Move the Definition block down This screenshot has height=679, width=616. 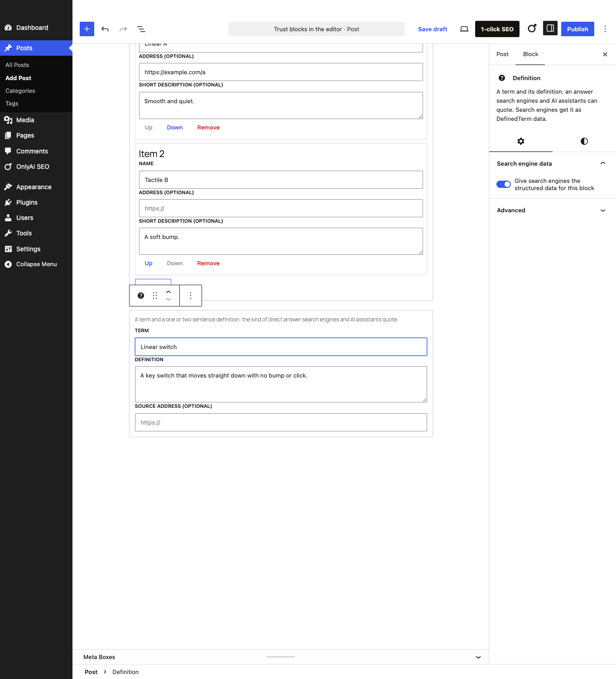point(168,299)
